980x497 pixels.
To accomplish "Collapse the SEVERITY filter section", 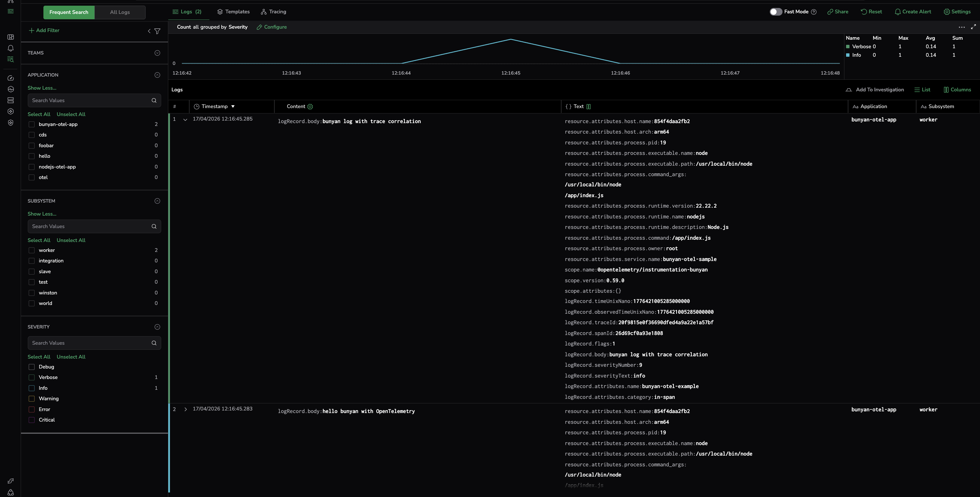I will click(157, 327).
